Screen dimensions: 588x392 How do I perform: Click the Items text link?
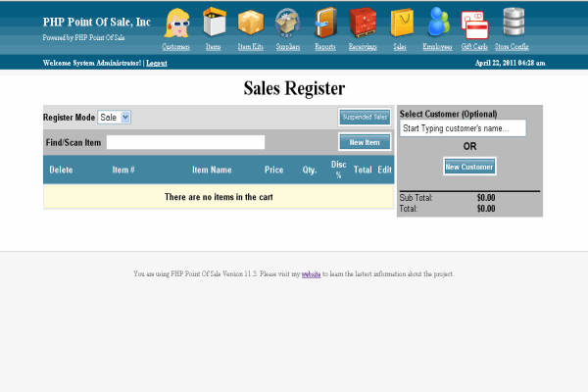click(x=213, y=46)
